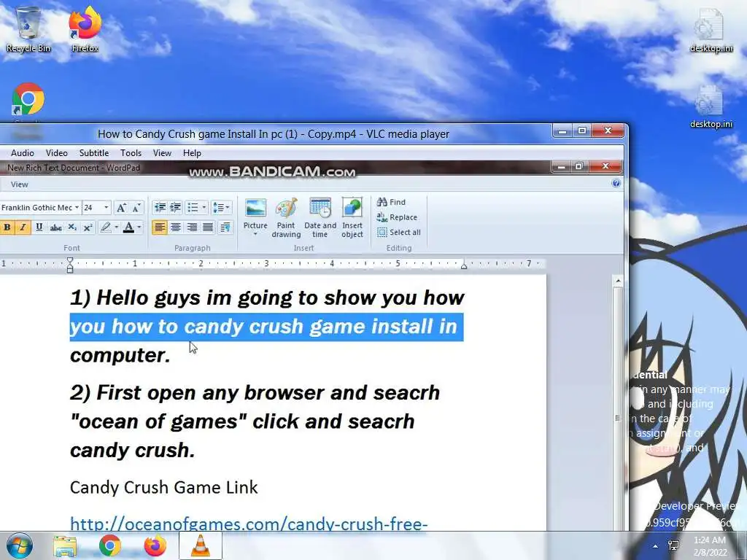Screen dimensions: 747x560
Task: Open Firefox from the taskbar
Action: [x=155, y=546]
